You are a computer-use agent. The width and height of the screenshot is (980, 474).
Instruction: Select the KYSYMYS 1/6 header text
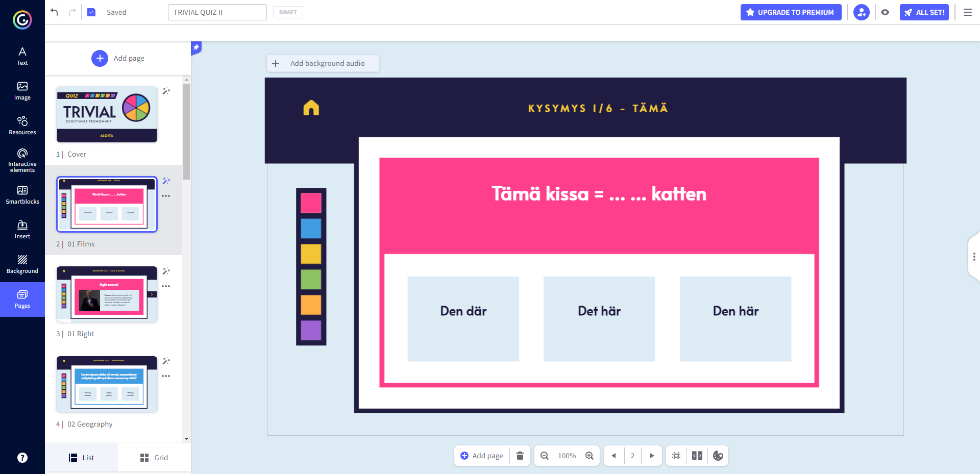point(598,108)
